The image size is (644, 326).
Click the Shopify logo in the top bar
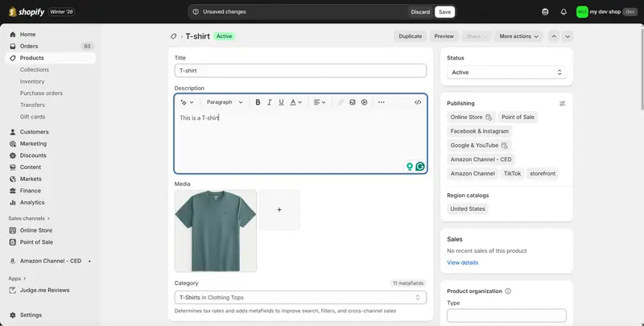[27, 12]
